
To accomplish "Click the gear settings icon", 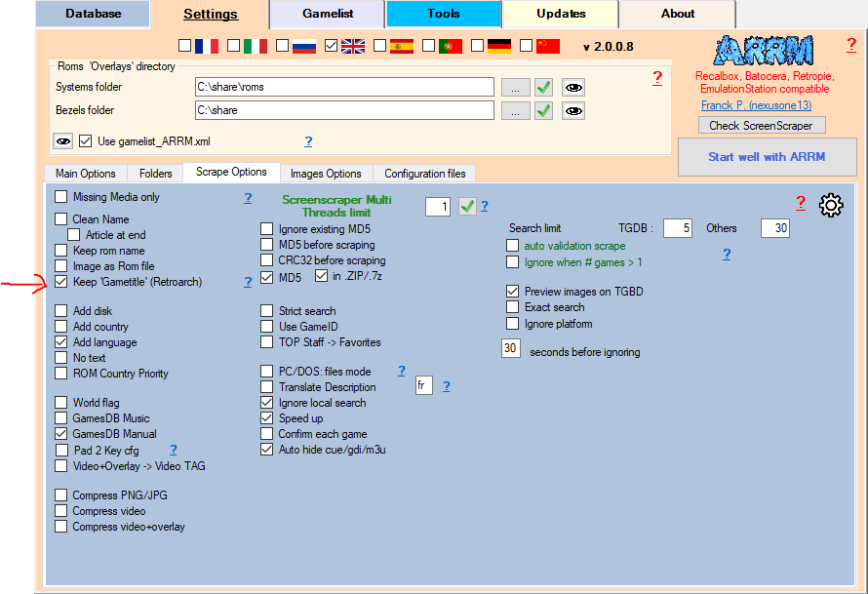I will [x=831, y=205].
